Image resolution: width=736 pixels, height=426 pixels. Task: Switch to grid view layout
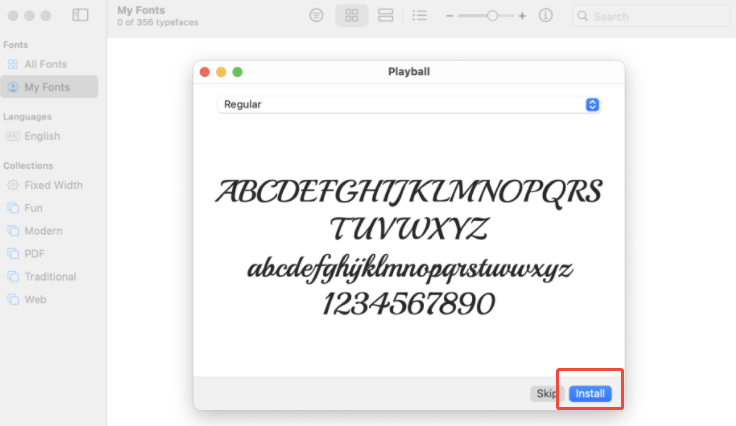point(352,15)
